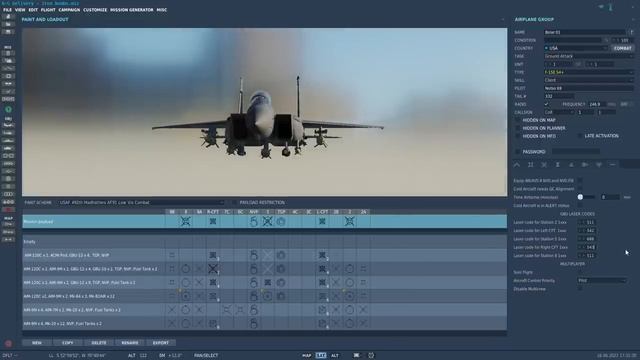
Task: Open the Task dropdown showing Ground Attack
Action: 588,56
